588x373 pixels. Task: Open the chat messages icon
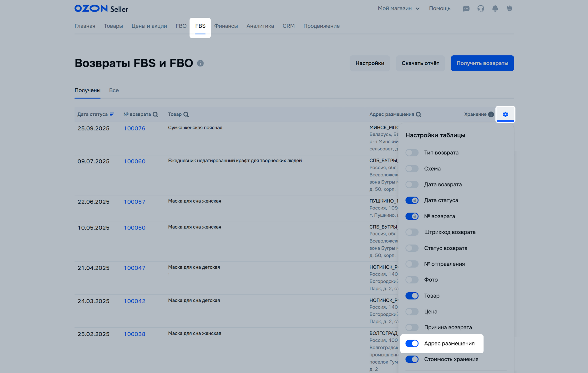[x=466, y=9]
